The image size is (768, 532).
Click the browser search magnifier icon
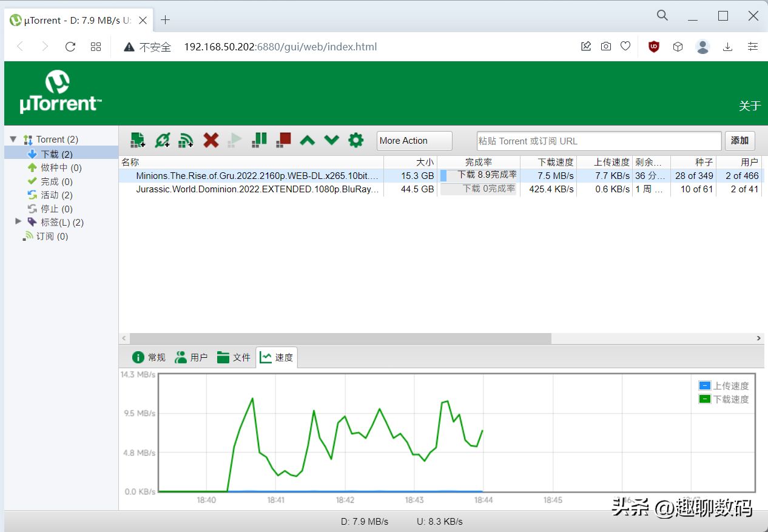(x=662, y=16)
